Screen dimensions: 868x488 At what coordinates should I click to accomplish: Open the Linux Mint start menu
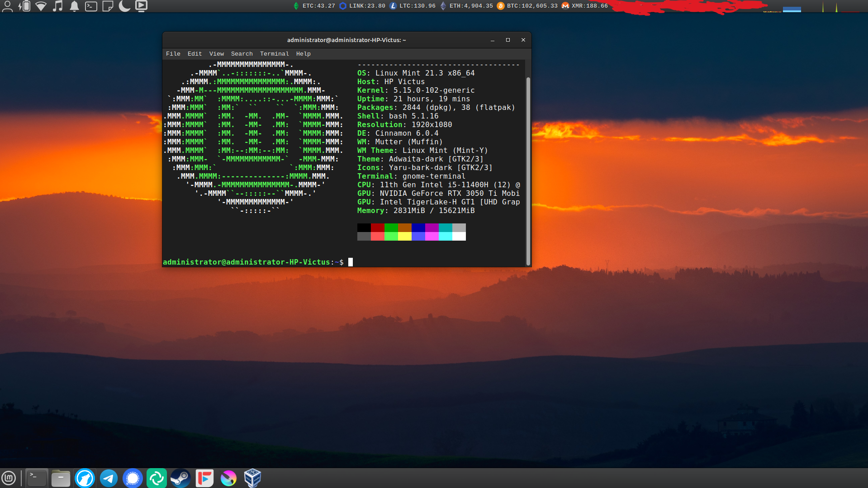pos(9,478)
